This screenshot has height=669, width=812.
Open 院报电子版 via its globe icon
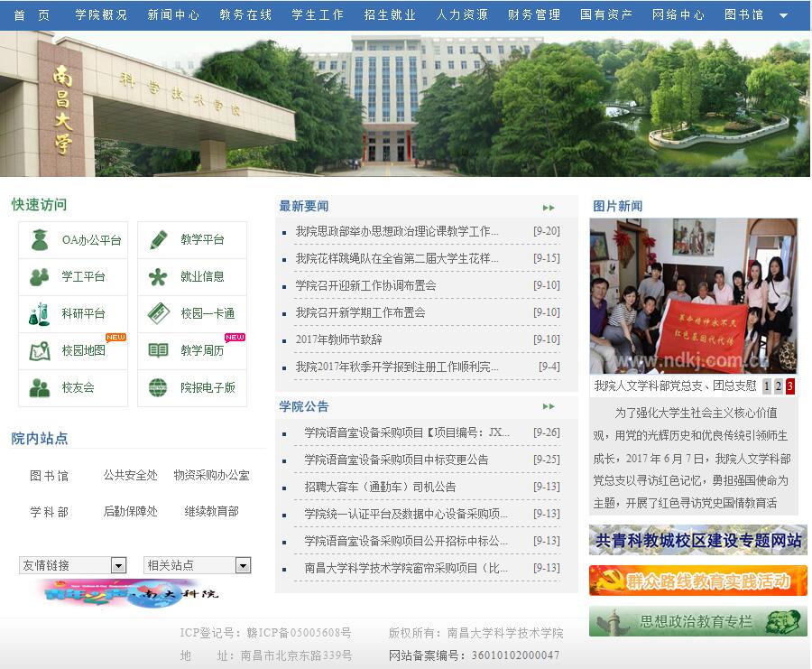[x=158, y=388]
